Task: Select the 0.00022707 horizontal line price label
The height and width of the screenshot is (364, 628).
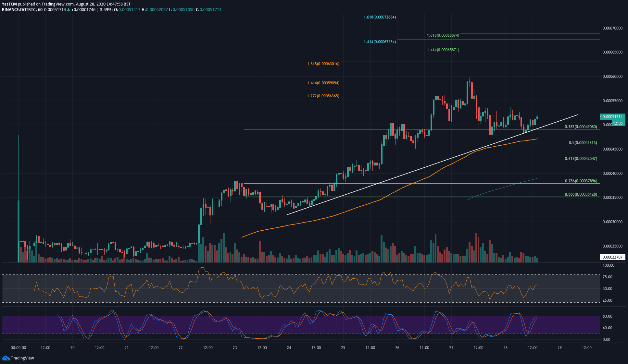Action: tap(612, 257)
